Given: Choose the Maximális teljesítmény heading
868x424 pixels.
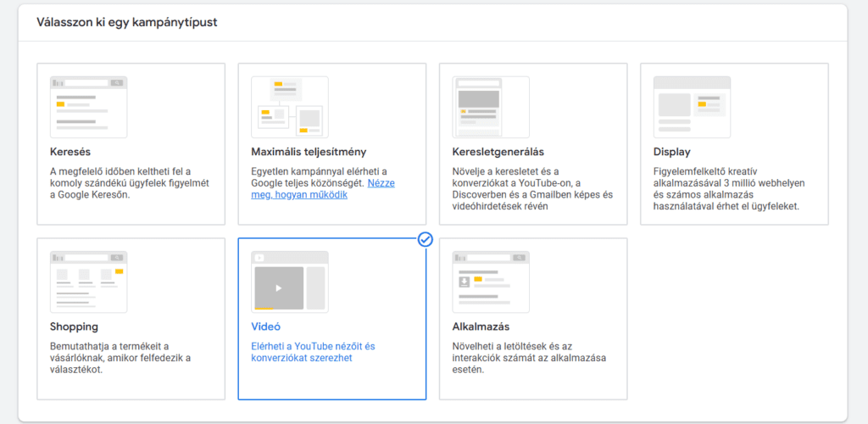Looking at the screenshot, I should tap(309, 152).
